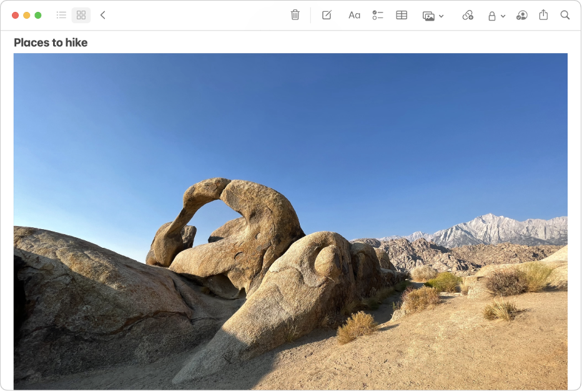The image size is (582, 392).
Task: Insert a checklist
Action: tap(377, 15)
